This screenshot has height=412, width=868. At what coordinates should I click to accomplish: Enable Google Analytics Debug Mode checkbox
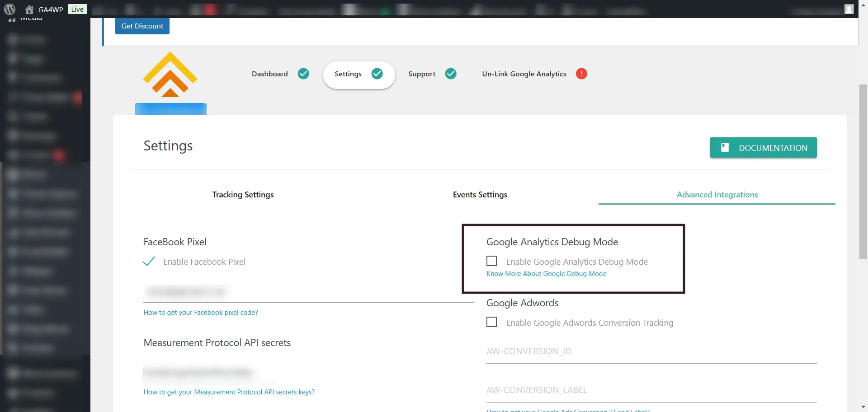coord(491,261)
